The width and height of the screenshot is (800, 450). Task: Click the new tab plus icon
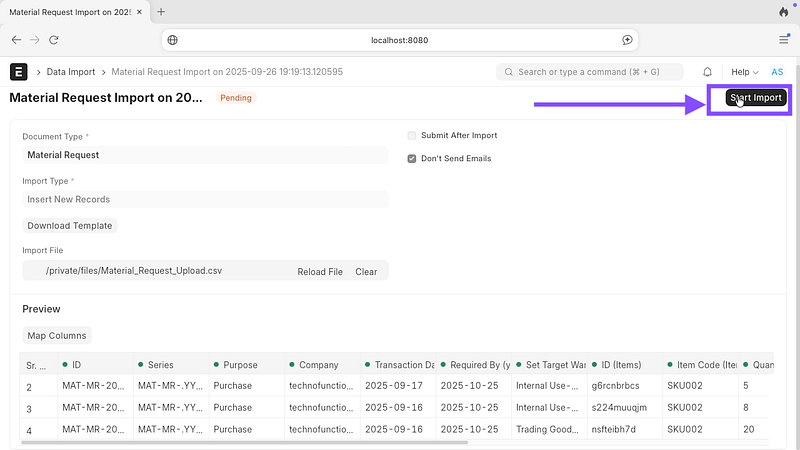(162, 12)
